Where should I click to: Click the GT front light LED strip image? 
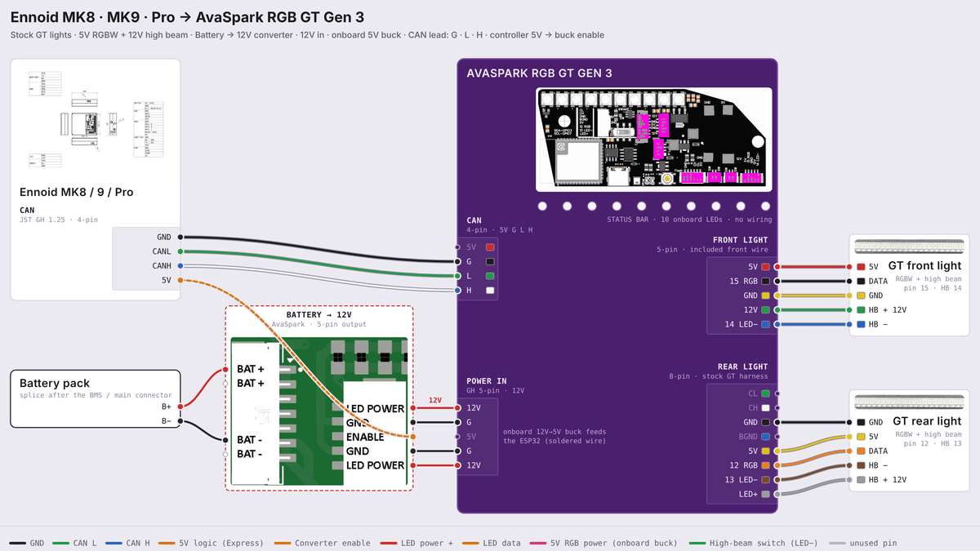[907, 247]
